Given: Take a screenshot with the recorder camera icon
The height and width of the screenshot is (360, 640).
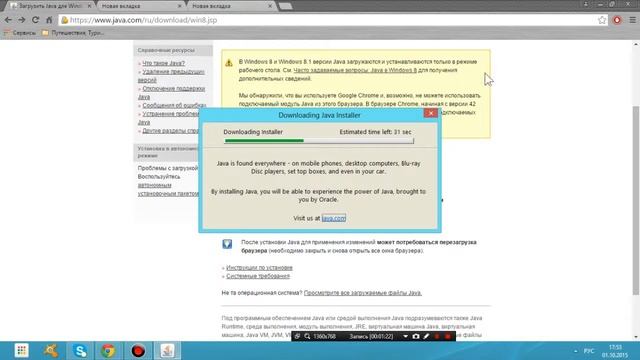Looking at the screenshot, I should click(416, 336).
